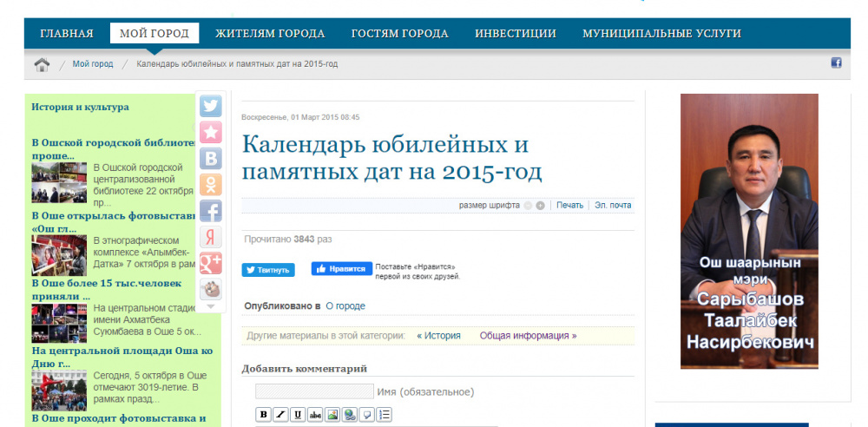Click the Odnoklassniki share icon
Image resolution: width=868 pixels, height=427 pixels.
coord(211,185)
